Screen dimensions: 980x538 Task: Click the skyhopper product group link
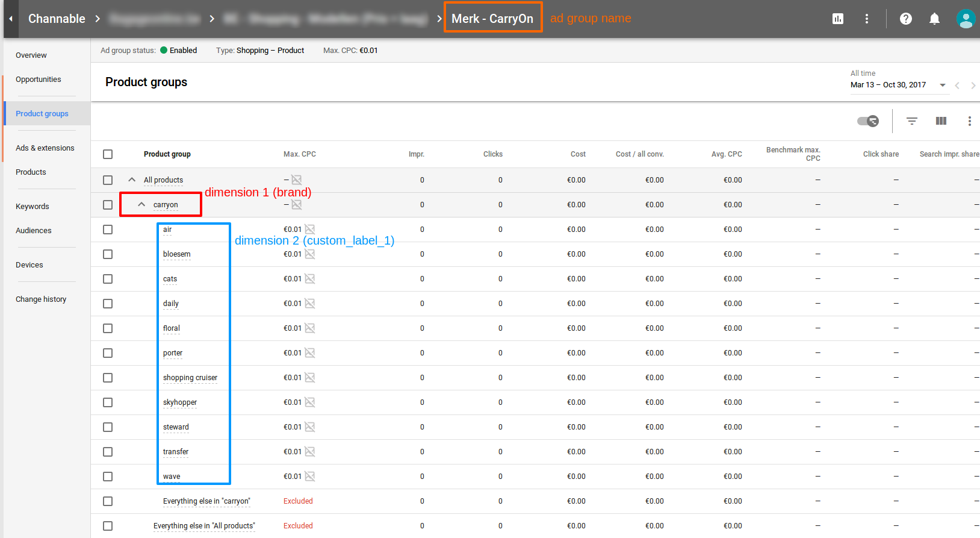(x=180, y=402)
